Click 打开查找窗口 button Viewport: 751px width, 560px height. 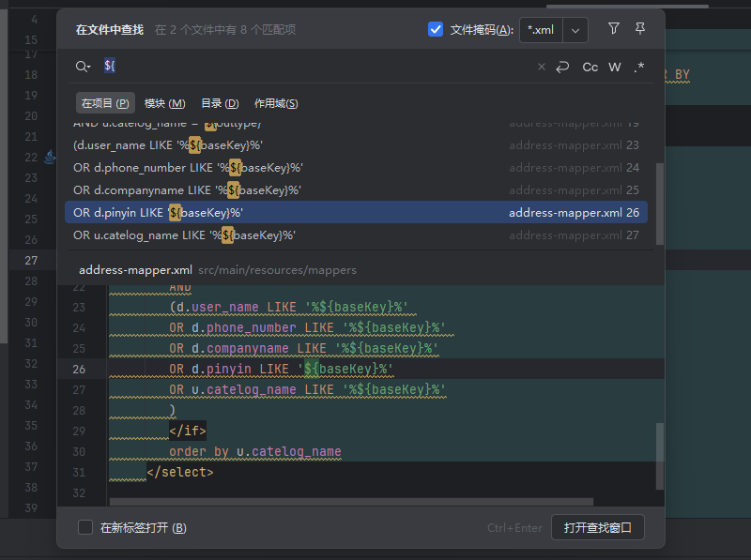click(597, 527)
